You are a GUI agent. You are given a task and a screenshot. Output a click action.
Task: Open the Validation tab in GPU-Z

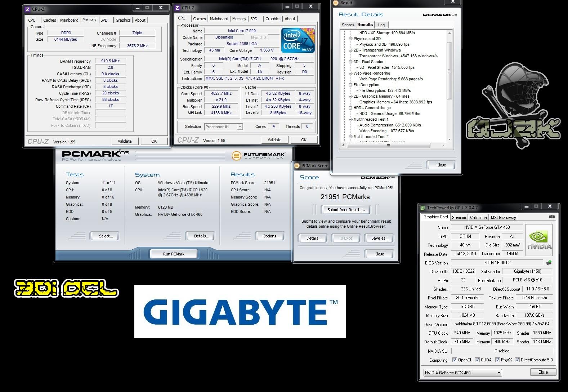(478, 217)
